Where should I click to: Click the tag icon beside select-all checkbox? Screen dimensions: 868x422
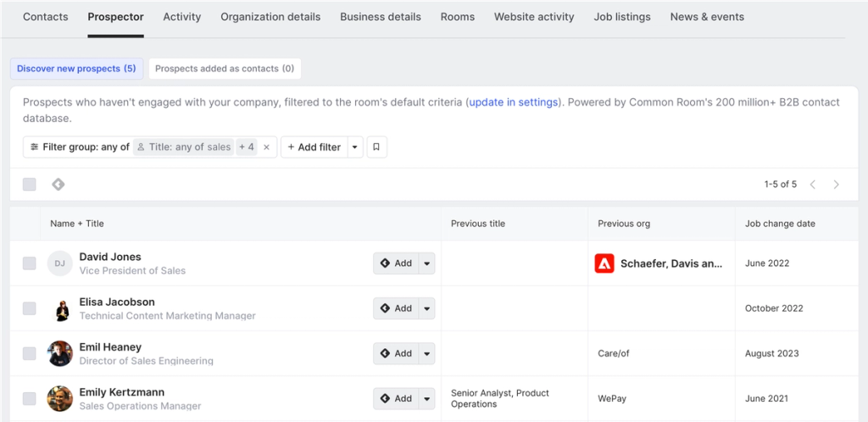(x=58, y=184)
